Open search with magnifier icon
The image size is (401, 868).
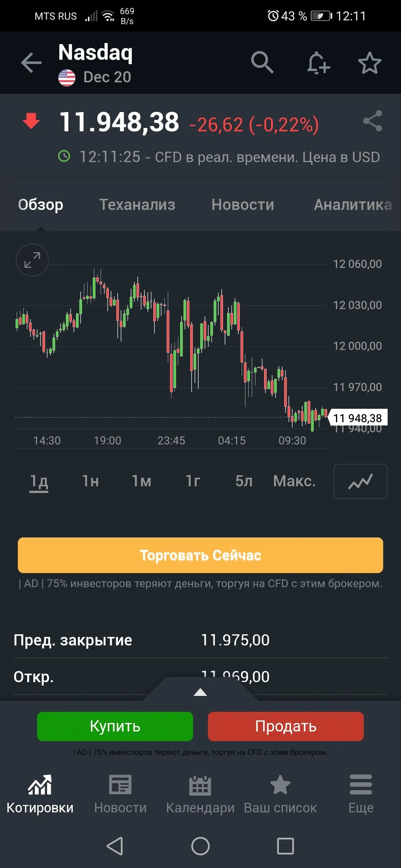[x=262, y=62]
